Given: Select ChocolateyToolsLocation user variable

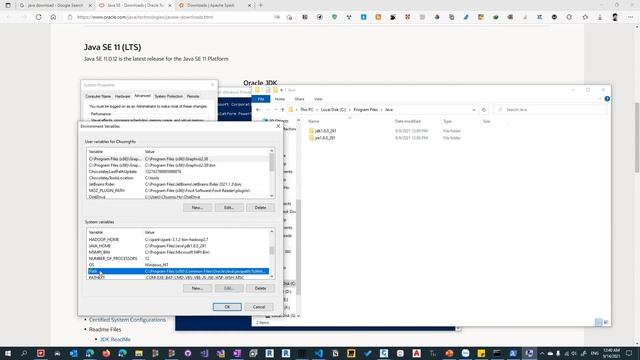Looking at the screenshot, I should pos(178,178).
